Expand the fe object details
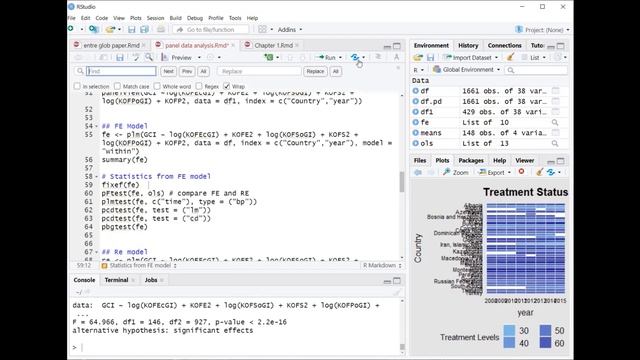 click(x=416, y=122)
